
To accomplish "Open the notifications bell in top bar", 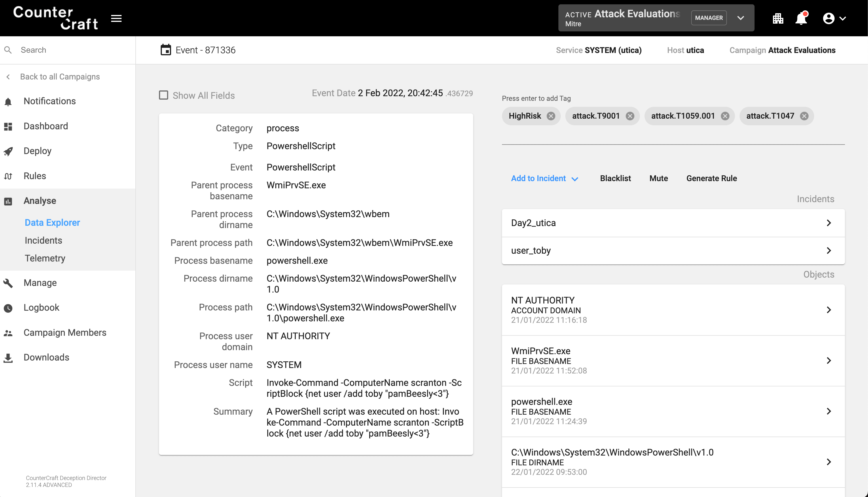I will 801,18.
